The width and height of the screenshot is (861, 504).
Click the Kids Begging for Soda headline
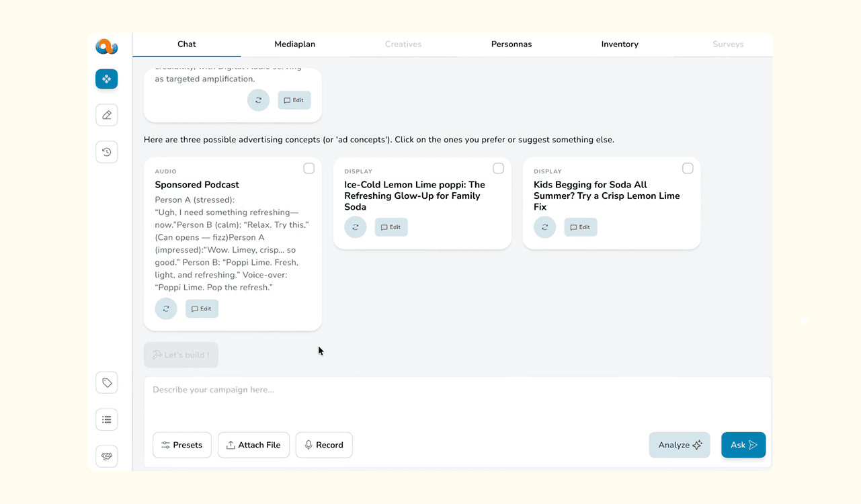tap(607, 196)
